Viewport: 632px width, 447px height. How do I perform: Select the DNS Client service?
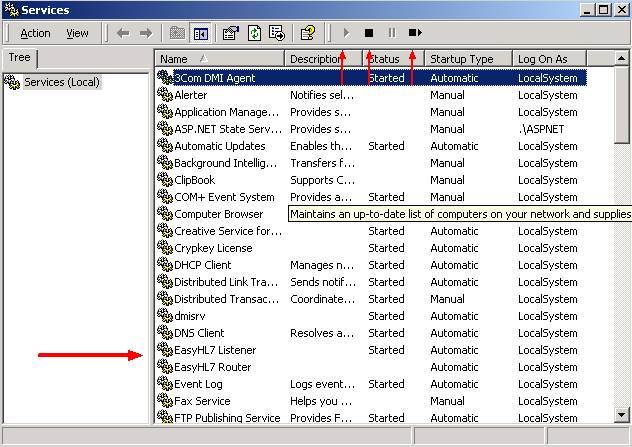371,333
